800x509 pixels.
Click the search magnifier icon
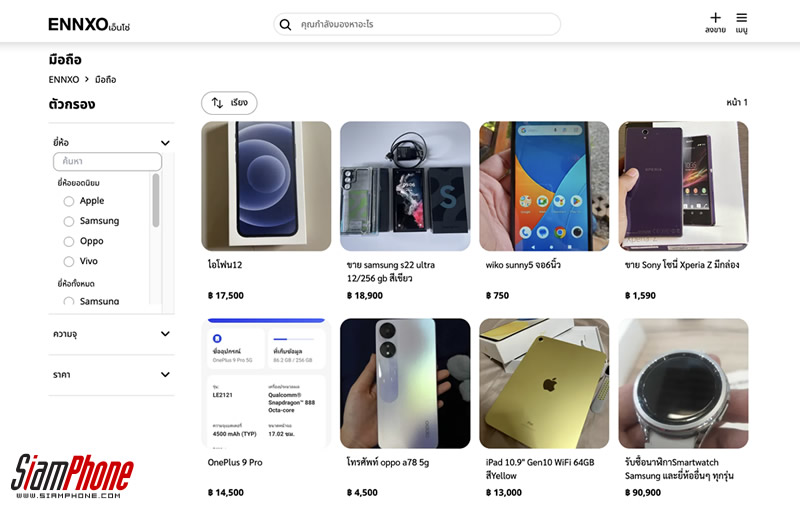point(286,24)
